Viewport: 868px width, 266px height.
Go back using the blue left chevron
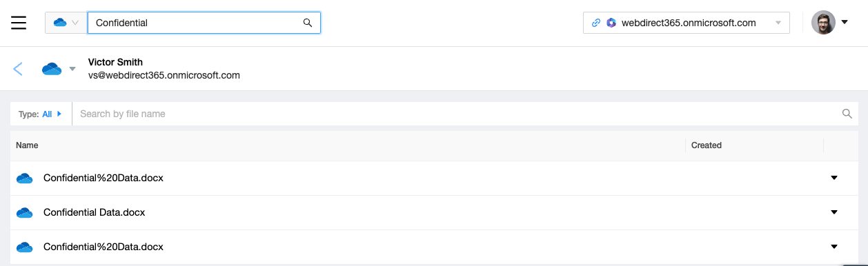tap(18, 69)
